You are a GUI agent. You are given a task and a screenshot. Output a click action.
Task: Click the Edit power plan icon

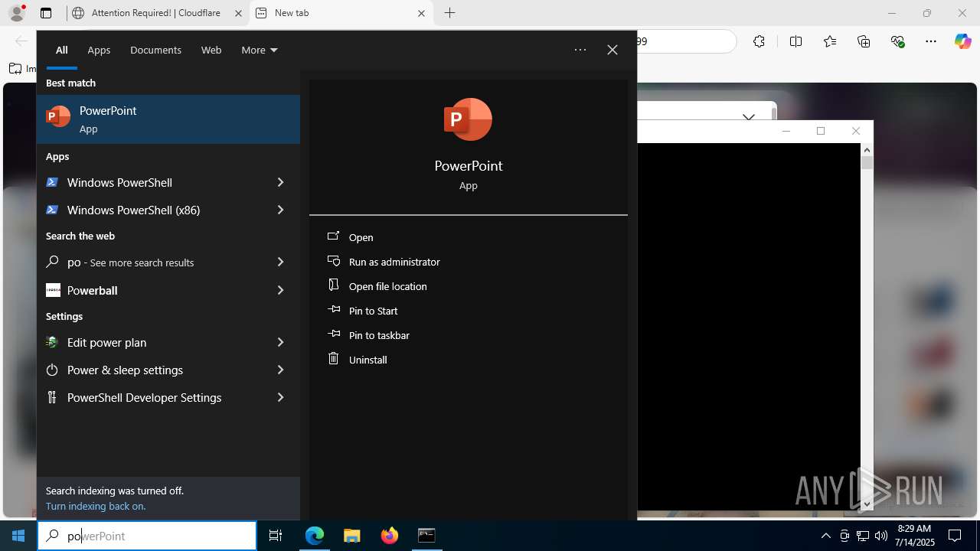click(52, 342)
